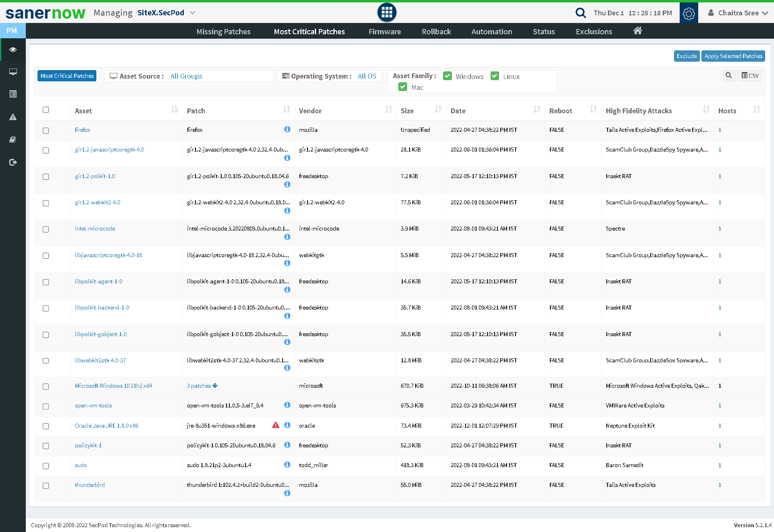Screen dimensions: 774x532
Task: Uncheck the Windows asset family checkbox
Action: click(447, 76)
